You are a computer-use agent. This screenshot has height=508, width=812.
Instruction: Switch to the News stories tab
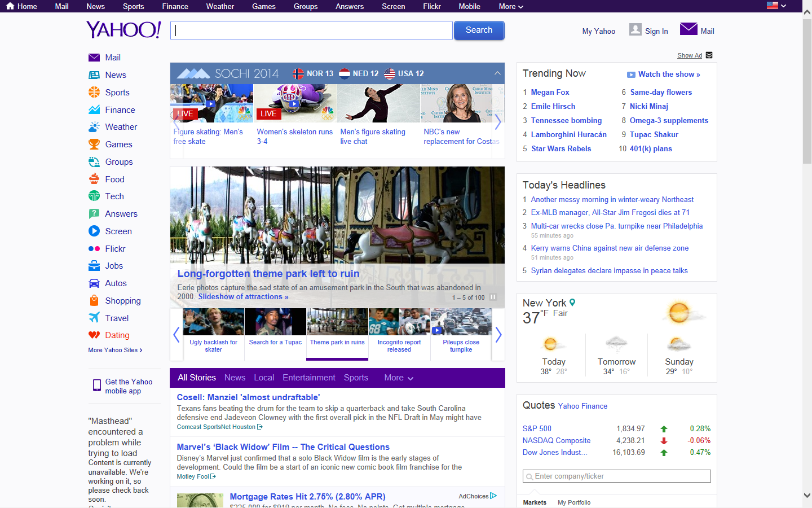pyautogui.click(x=235, y=378)
